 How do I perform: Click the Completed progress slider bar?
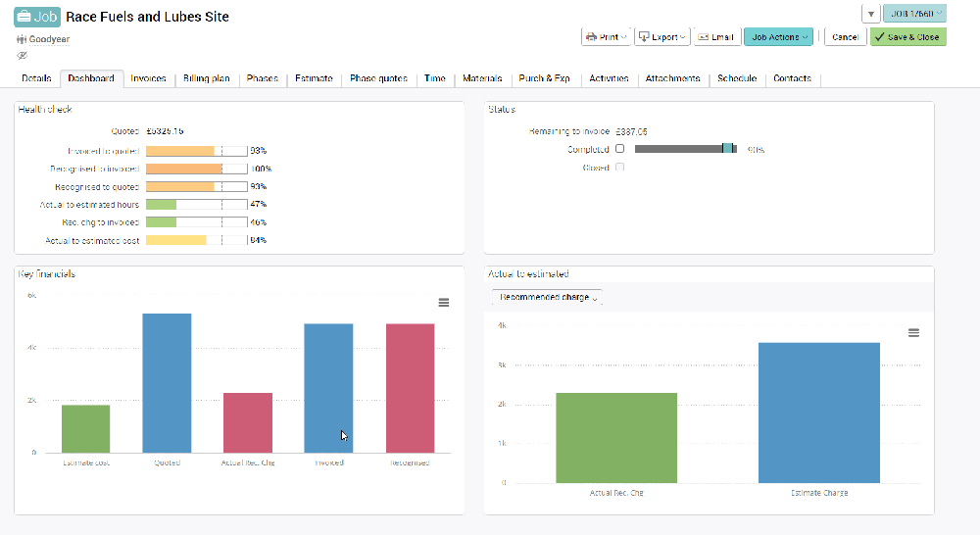pyautogui.click(x=686, y=149)
